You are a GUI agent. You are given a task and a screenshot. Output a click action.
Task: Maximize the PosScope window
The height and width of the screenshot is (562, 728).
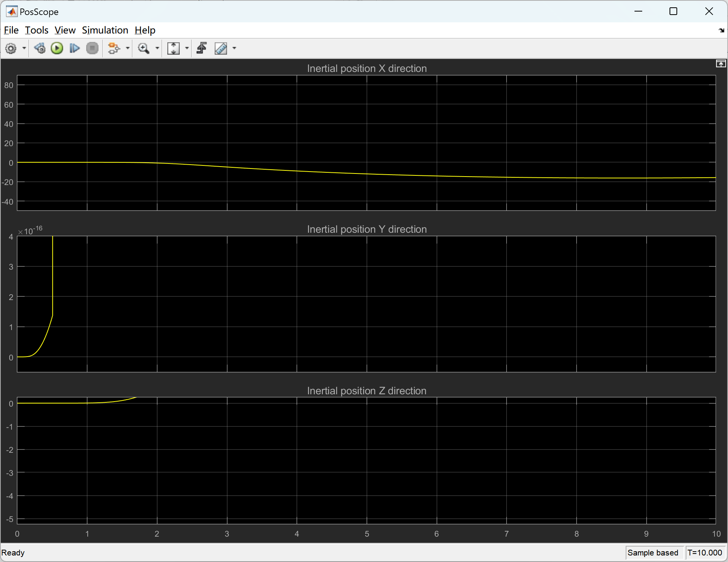click(673, 12)
